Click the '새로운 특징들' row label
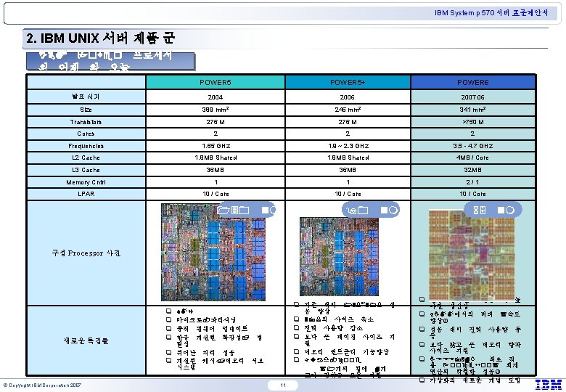 pos(86,340)
